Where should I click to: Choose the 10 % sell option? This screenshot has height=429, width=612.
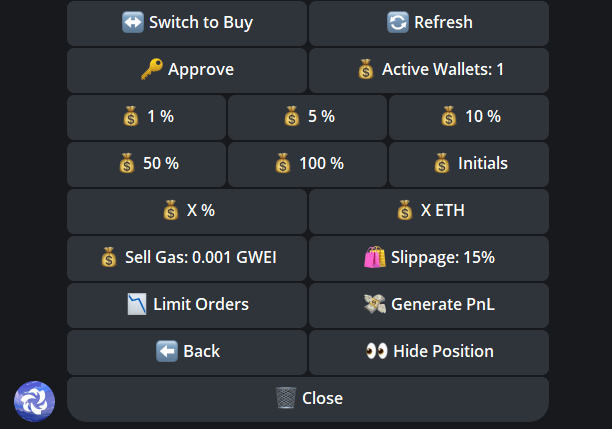point(469,117)
